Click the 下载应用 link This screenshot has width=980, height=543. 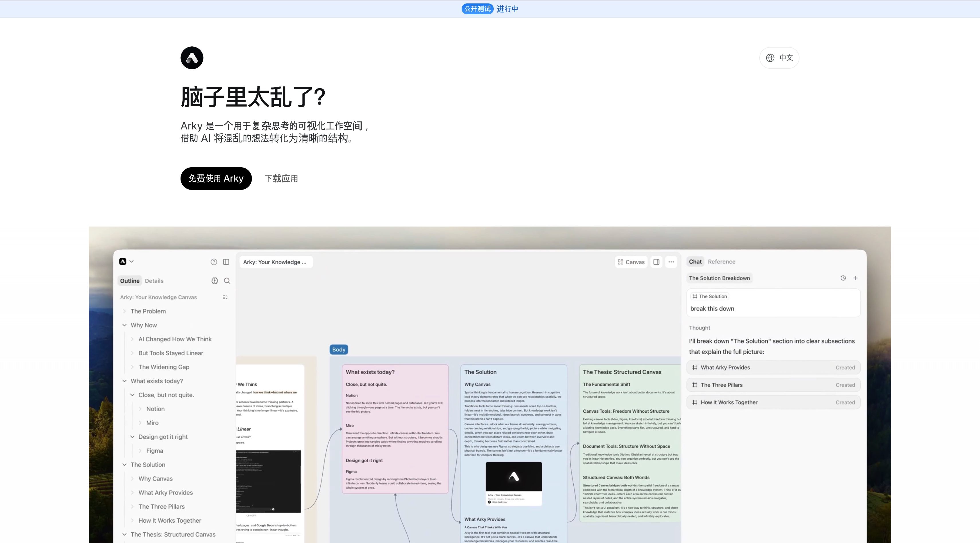tap(281, 178)
